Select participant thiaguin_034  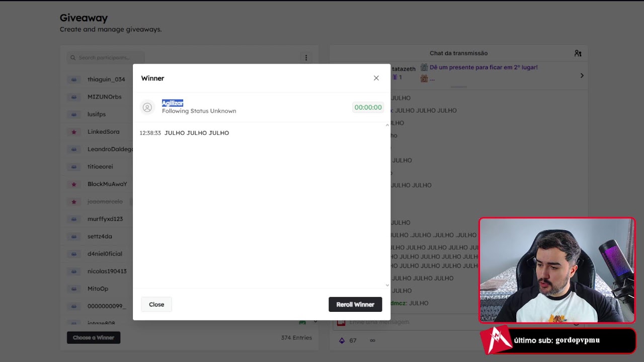106,79
